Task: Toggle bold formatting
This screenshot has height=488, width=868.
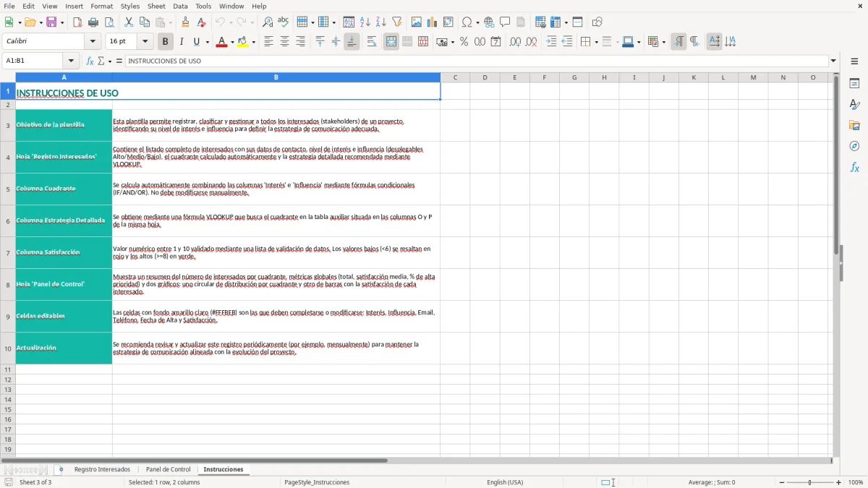Action: [x=165, y=42]
